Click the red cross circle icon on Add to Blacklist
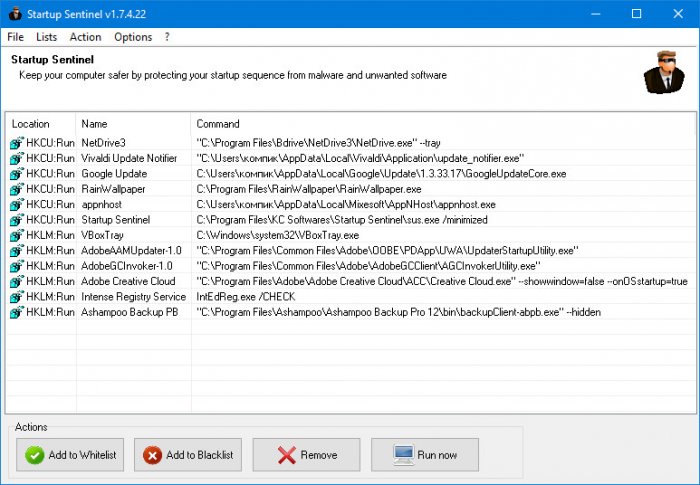The image size is (700, 485). (152, 455)
